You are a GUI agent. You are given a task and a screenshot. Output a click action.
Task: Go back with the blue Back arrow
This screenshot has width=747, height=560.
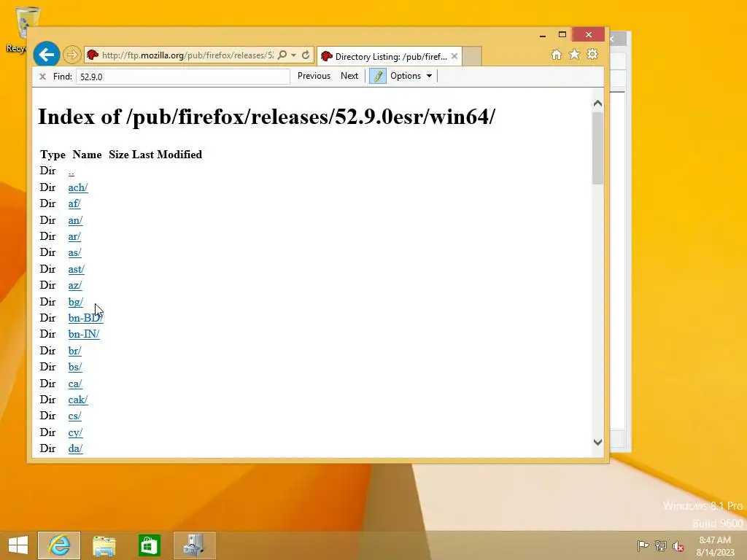tap(47, 55)
